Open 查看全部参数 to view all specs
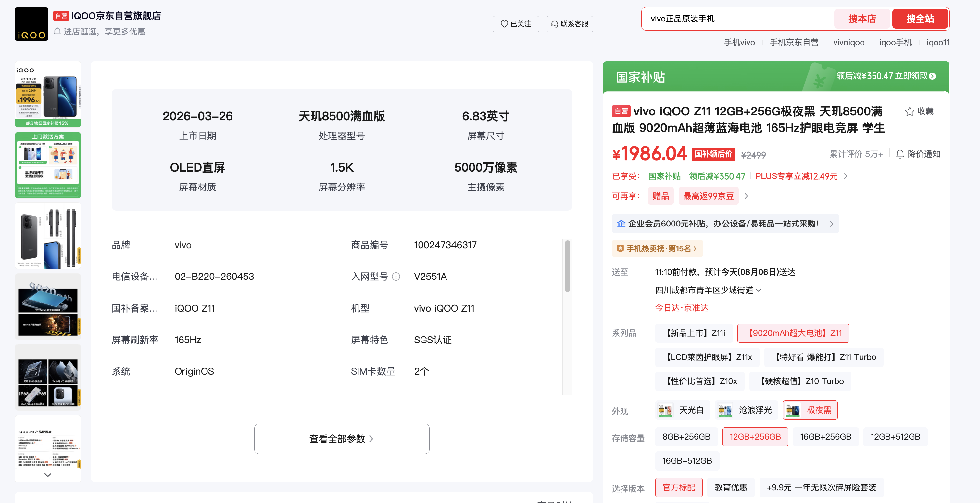The image size is (980, 503). [x=342, y=439]
